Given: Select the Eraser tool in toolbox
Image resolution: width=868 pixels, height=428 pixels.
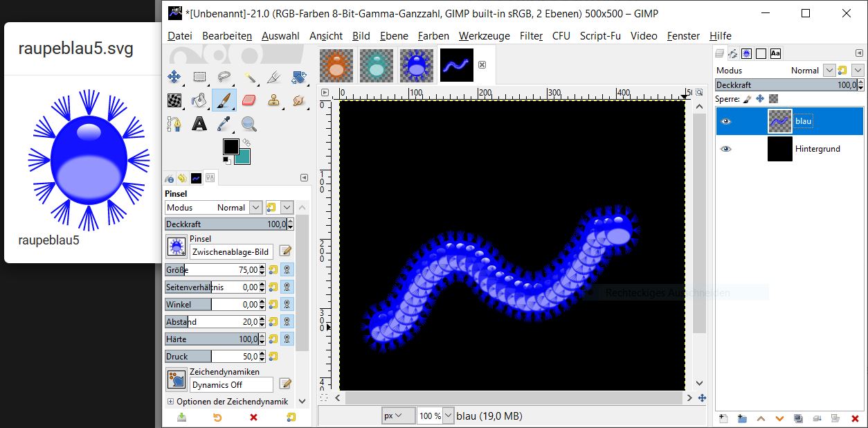Looking at the screenshot, I should click(x=249, y=100).
